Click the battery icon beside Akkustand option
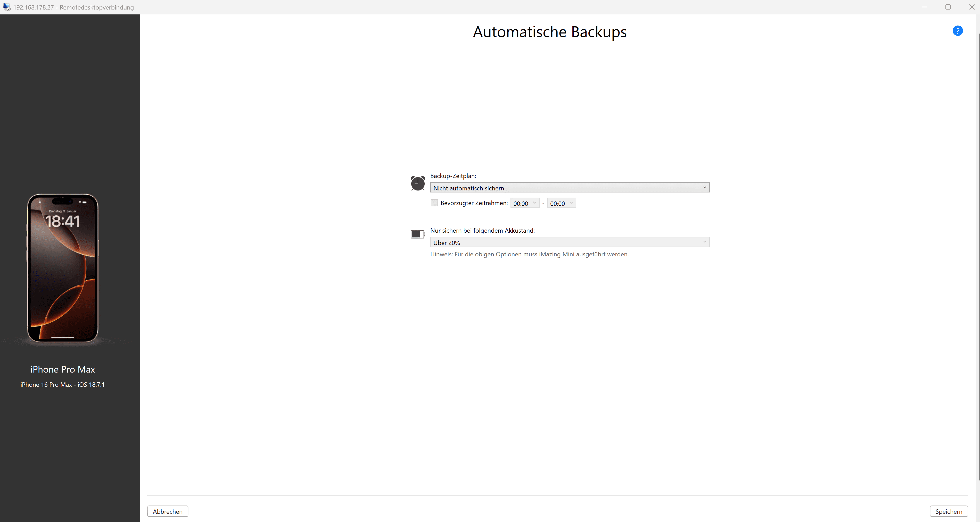 click(417, 234)
